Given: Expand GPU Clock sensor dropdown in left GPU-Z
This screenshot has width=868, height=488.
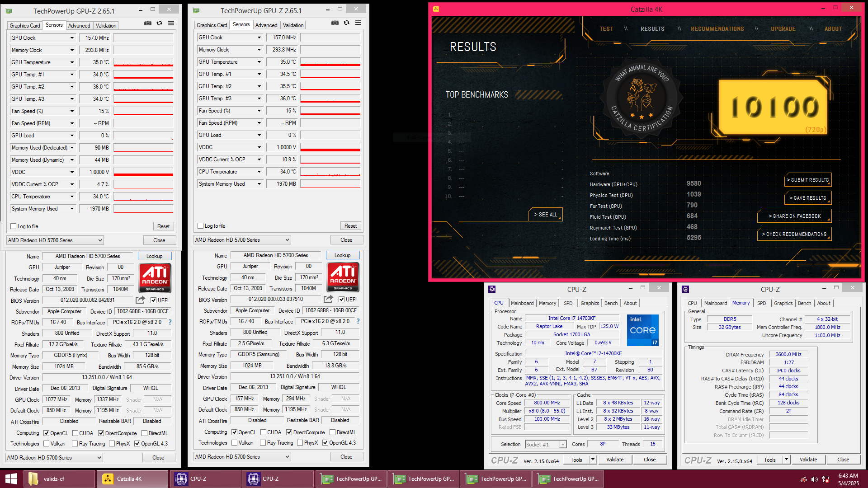Looking at the screenshot, I should [72, 38].
